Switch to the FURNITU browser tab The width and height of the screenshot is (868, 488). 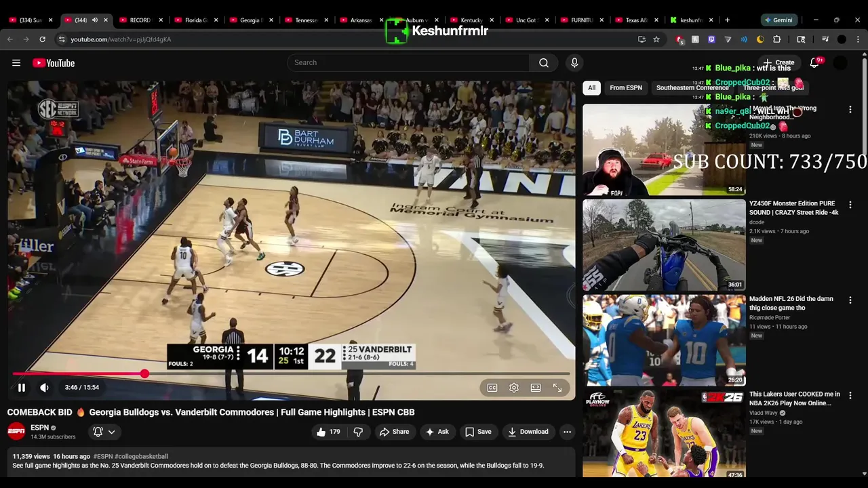pyautogui.click(x=581, y=20)
